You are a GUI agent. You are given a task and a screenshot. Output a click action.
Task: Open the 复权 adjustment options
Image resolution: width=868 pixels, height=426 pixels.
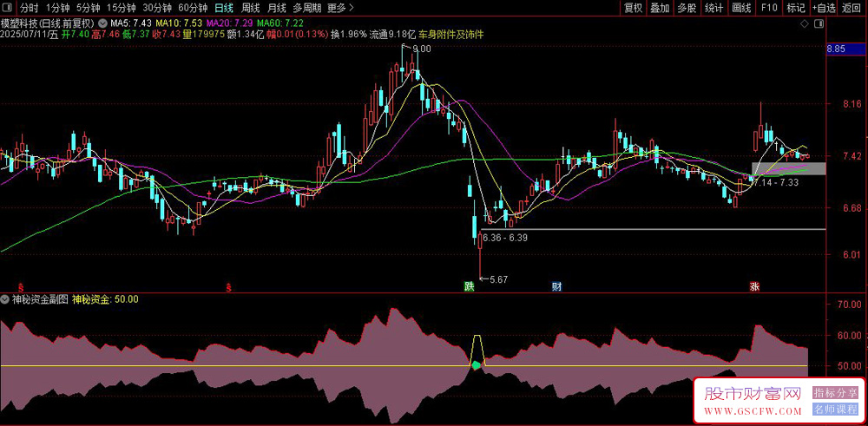click(634, 8)
